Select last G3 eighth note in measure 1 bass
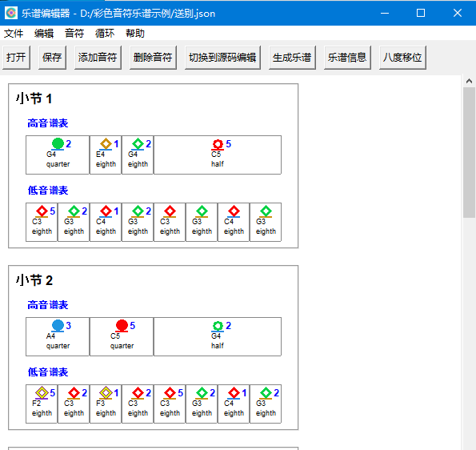Screen dimensions: 476x450 266,222
